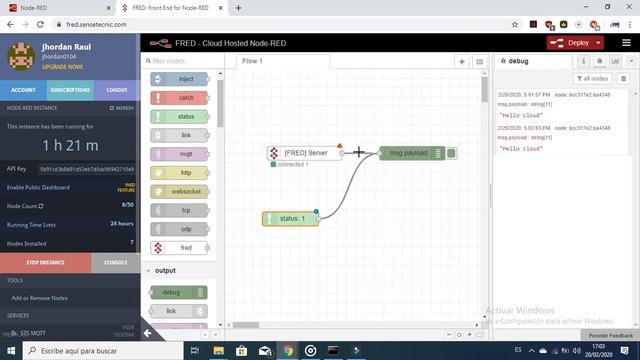Select the catch node in the palette
Image resolution: width=640 pixels, height=360 pixels.
(179, 98)
